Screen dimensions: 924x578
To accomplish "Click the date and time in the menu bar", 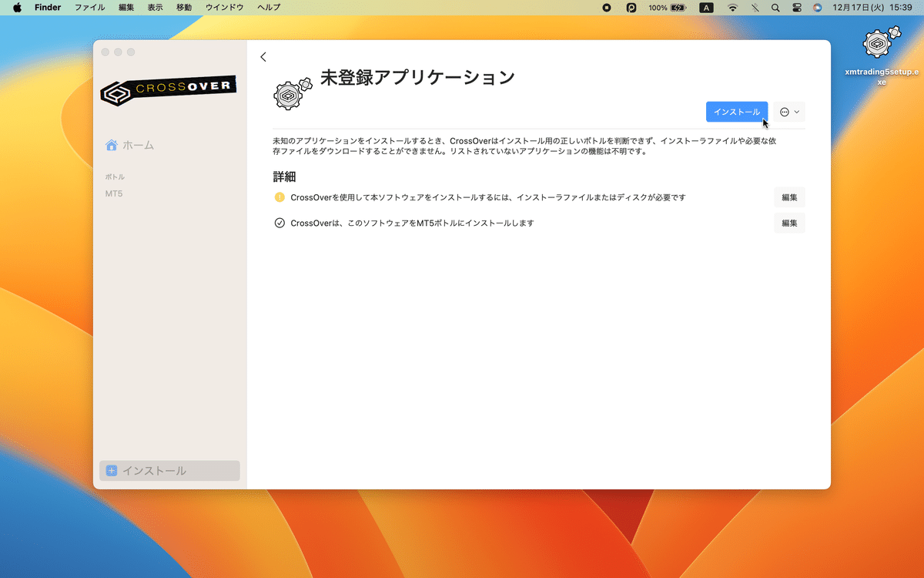I will click(x=872, y=8).
